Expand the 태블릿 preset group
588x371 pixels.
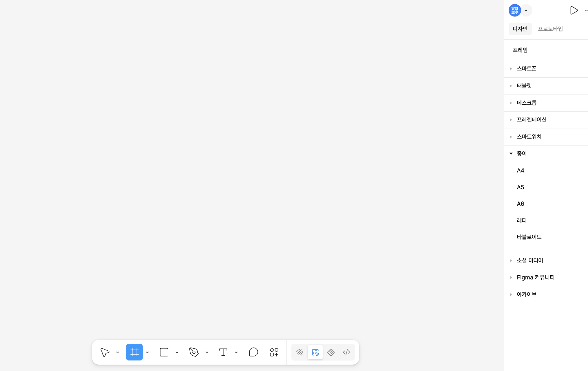tap(546, 86)
